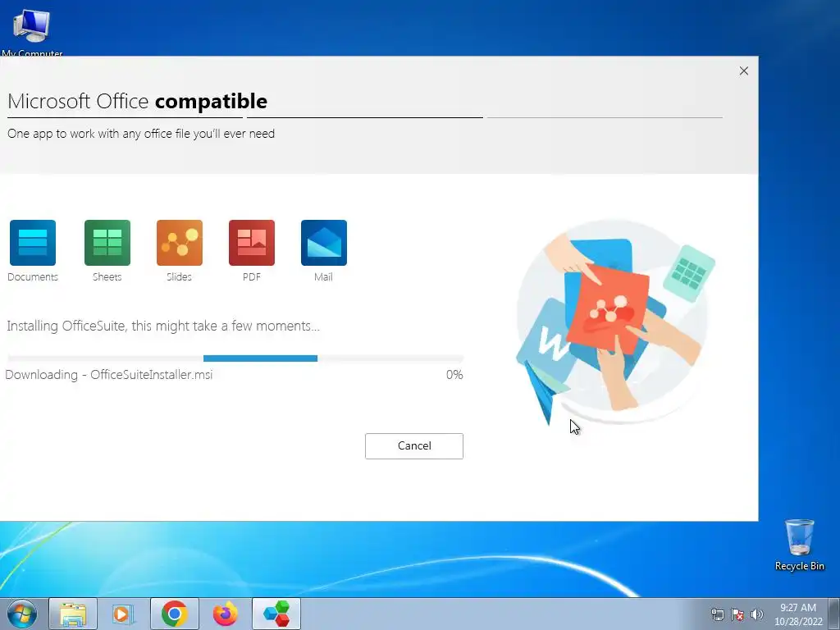840x630 pixels.
Task: Click the 'Recycle Bin' label text
Action: tap(799, 566)
